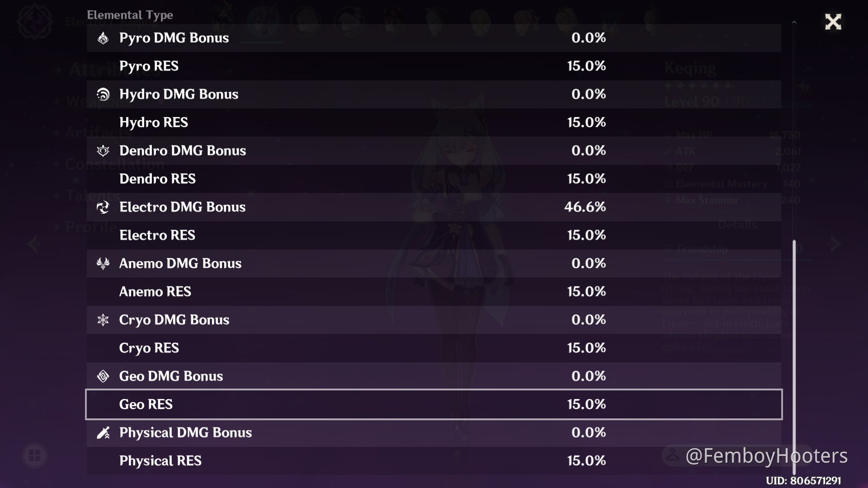
Task: Click the Pyro element flame icon
Action: pyautogui.click(x=103, y=38)
